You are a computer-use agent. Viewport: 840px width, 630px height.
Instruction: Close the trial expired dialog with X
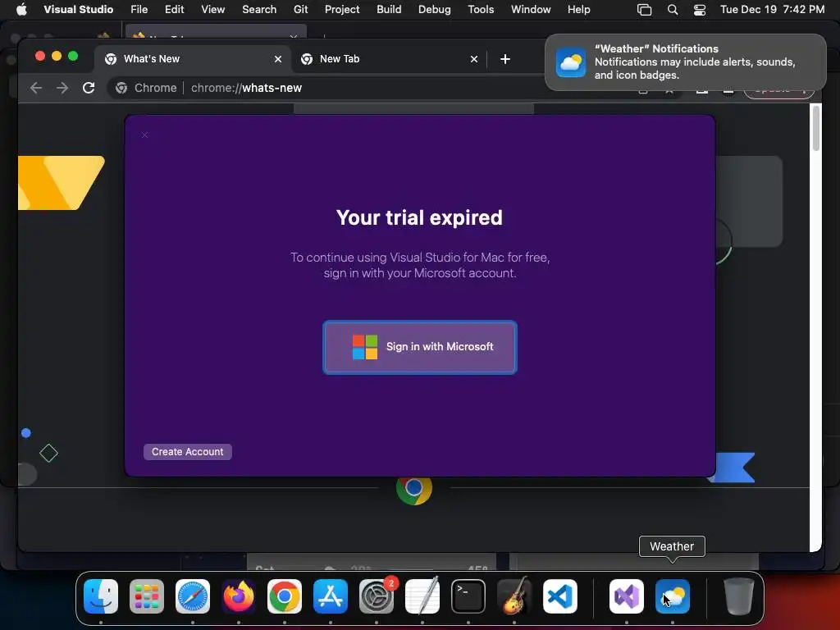click(x=144, y=135)
